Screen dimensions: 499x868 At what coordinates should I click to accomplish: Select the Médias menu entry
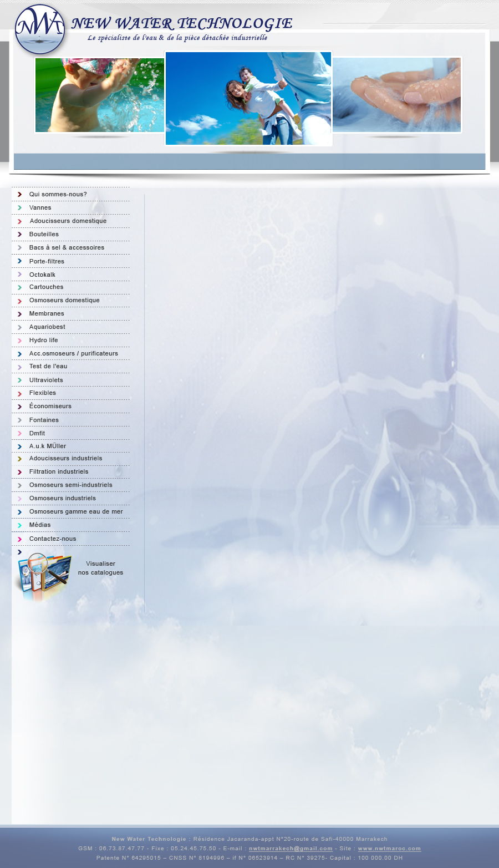tap(40, 525)
